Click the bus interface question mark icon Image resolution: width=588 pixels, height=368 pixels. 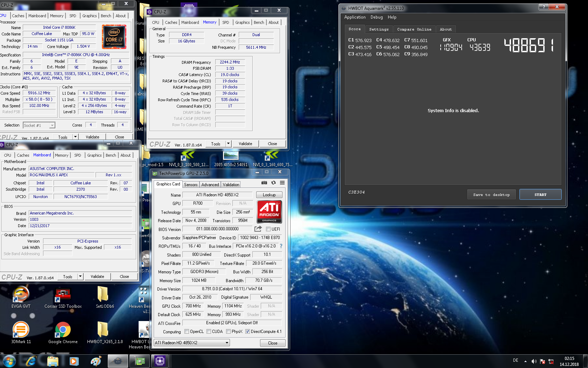point(281,246)
